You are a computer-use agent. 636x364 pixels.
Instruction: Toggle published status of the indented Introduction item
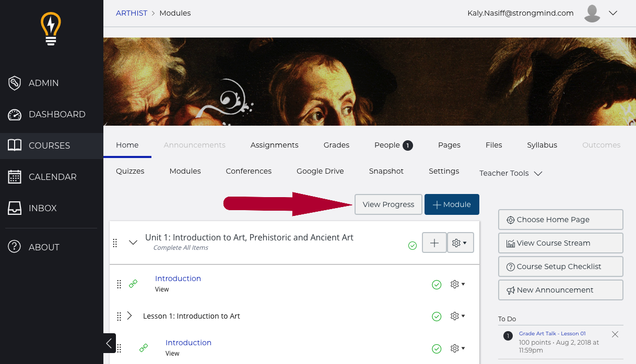[x=437, y=349]
